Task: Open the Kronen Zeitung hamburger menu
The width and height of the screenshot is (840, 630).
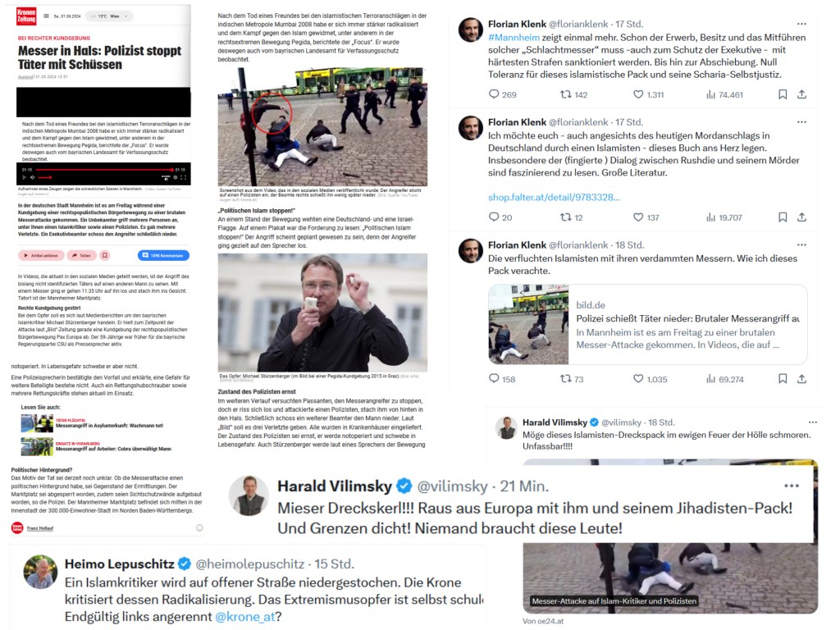Action: [46, 16]
